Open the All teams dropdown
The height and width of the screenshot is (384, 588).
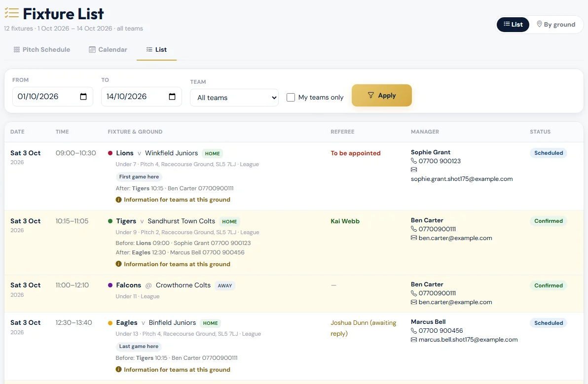pyautogui.click(x=234, y=98)
